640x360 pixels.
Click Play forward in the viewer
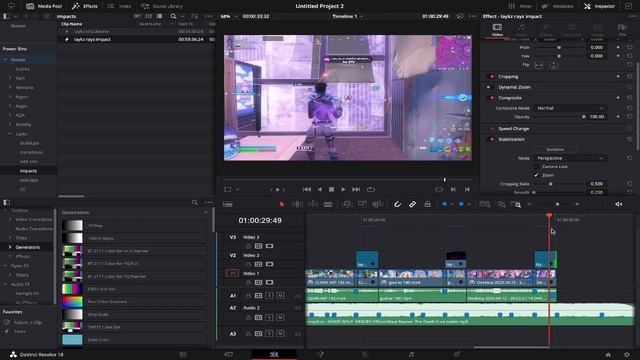343,189
